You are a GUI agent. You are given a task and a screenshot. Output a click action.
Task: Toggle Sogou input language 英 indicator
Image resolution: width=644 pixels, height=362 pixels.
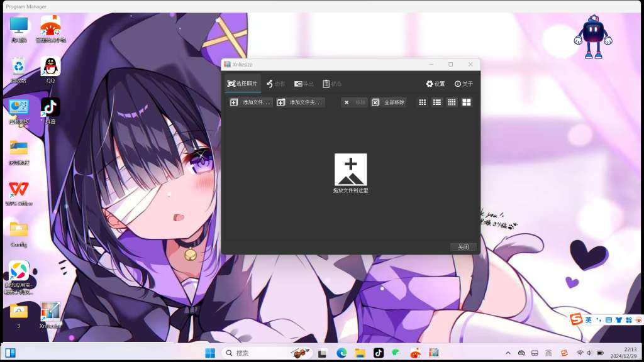point(588,320)
